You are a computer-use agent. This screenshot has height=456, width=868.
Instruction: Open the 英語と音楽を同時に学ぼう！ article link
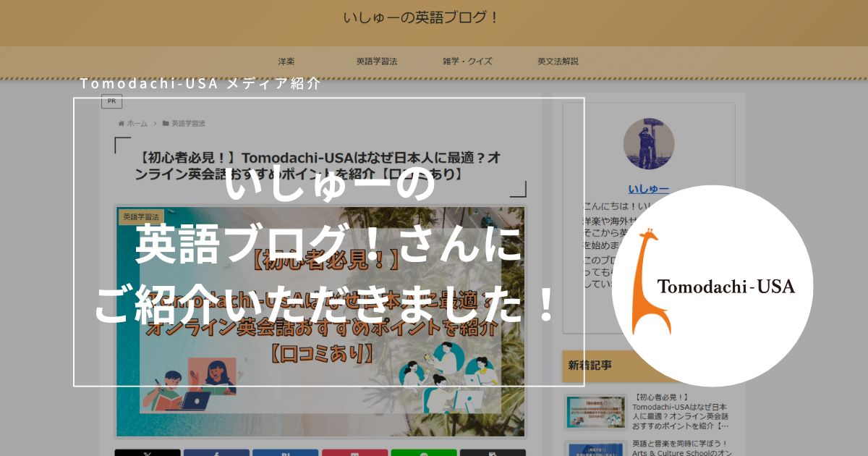[681, 448]
